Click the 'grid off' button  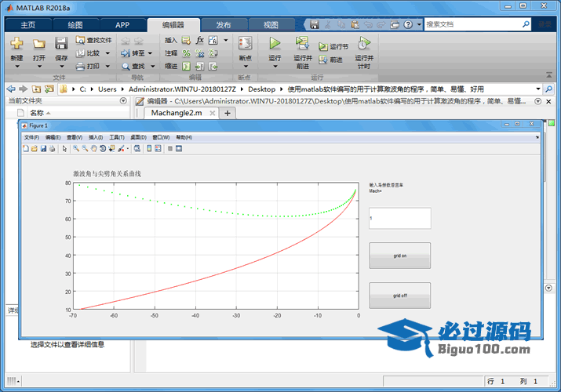click(x=399, y=296)
